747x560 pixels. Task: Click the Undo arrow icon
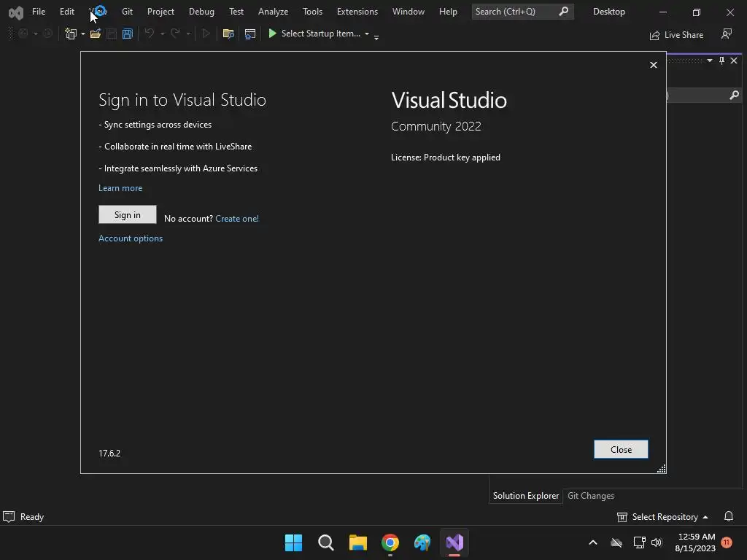[x=149, y=34]
